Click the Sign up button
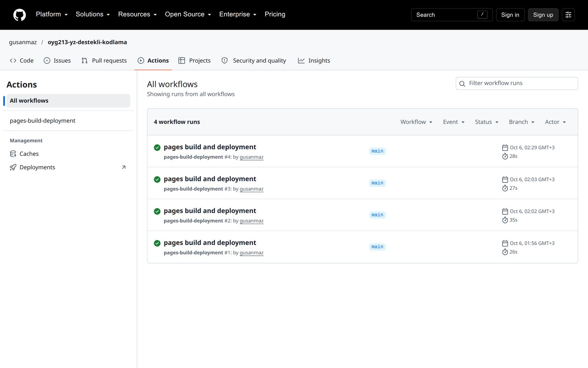The image size is (588, 368). [x=543, y=15]
